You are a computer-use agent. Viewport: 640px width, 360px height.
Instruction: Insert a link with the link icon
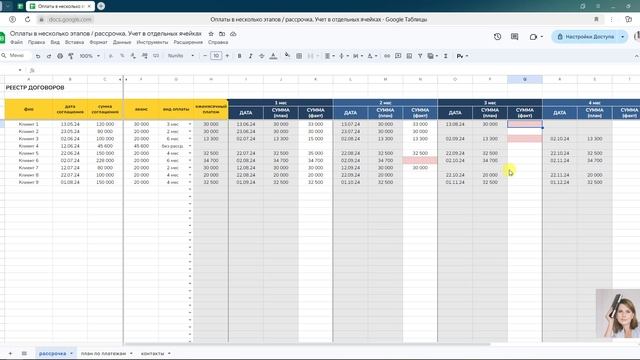[387, 56]
